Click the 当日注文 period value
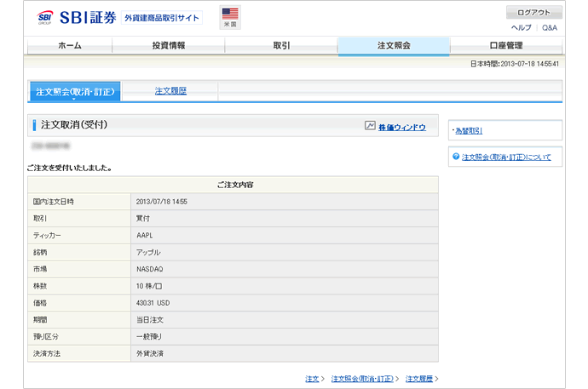Viewport: 588px width, 389px height. pos(150,320)
